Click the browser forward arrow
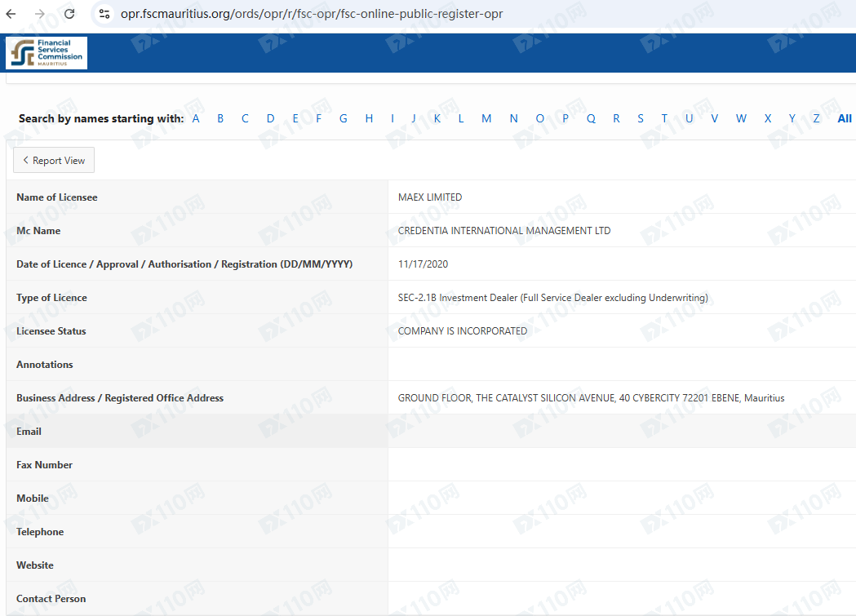The image size is (856, 616). [40, 14]
